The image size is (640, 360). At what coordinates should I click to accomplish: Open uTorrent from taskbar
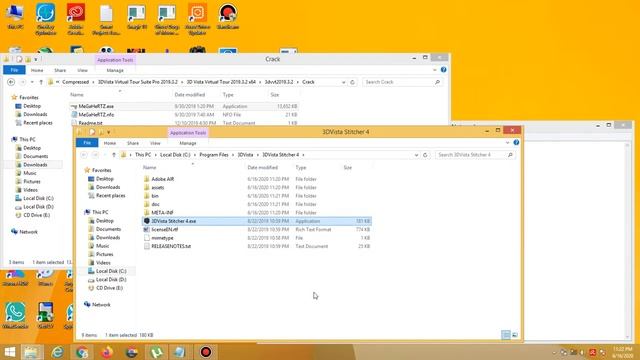click(156, 352)
